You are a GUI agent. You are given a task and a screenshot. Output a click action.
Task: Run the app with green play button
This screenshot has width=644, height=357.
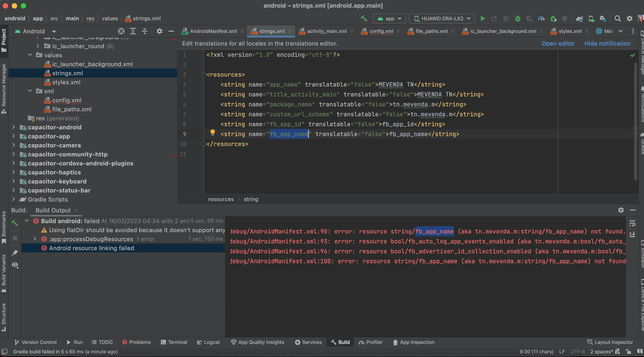[483, 18]
